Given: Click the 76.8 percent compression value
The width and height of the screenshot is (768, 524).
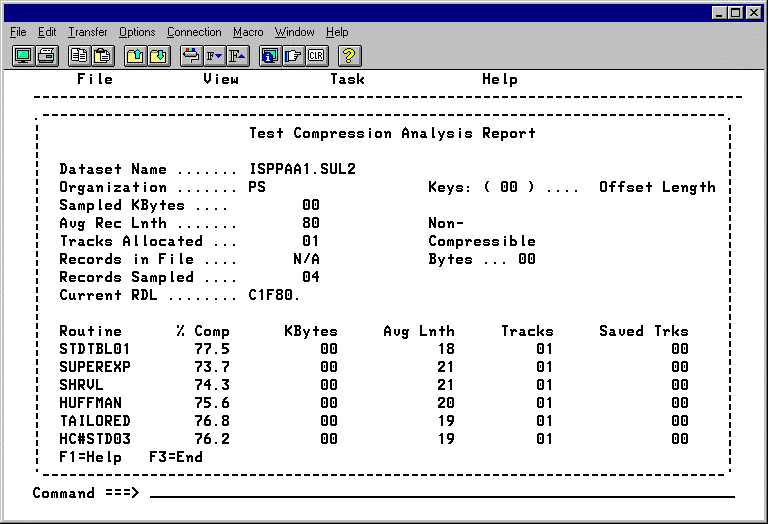Looking at the screenshot, I should pos(212,421).
